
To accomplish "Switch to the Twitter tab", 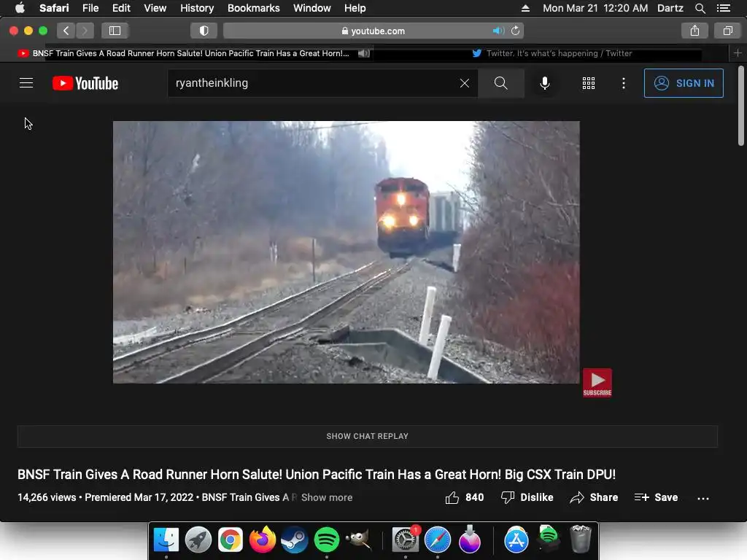I will (551, 53).
